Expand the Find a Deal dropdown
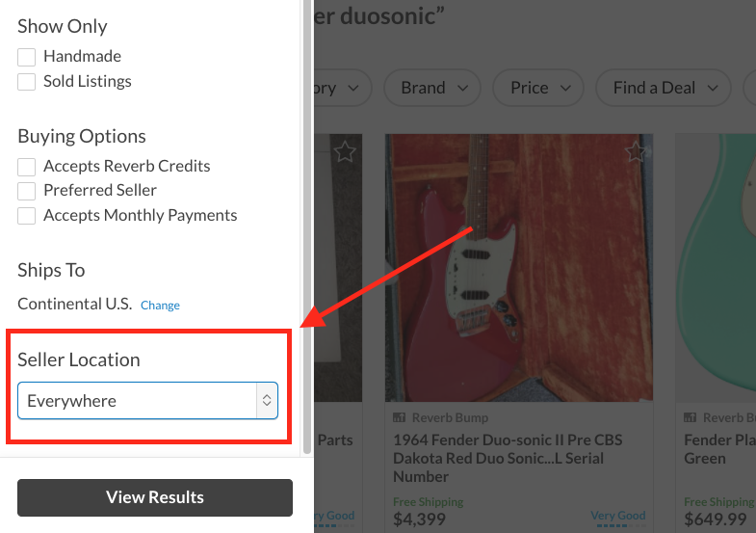The width and height of the screenshot is (756, 533). (665, 88)
